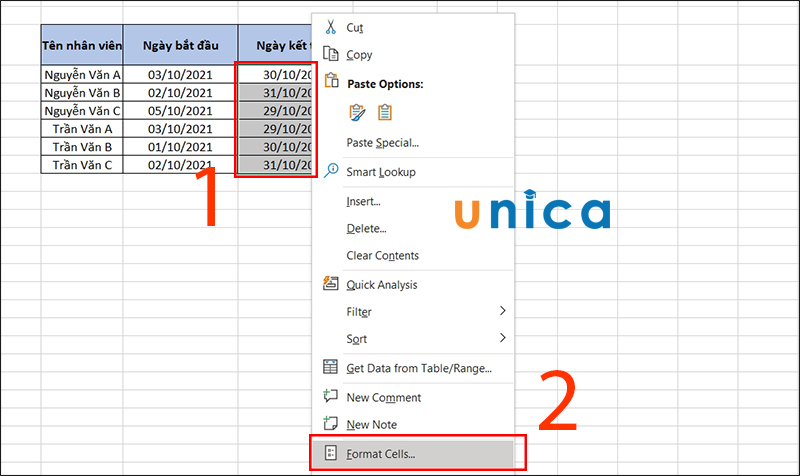The width and height of the screenshot is (800, 476).
Task: Open Format Cells... menu entry
Action: tap(380, 454)
